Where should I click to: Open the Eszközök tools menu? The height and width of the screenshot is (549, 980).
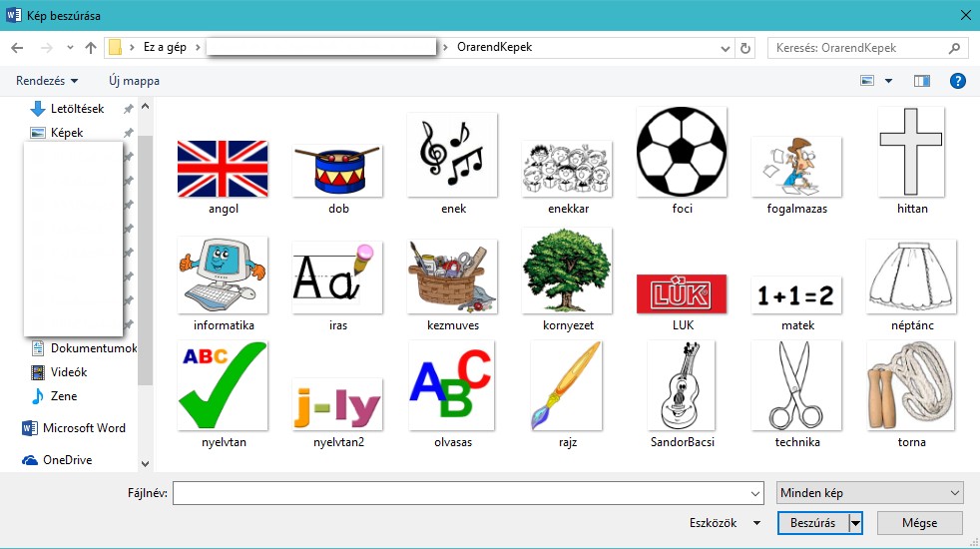tap(725, 523)
